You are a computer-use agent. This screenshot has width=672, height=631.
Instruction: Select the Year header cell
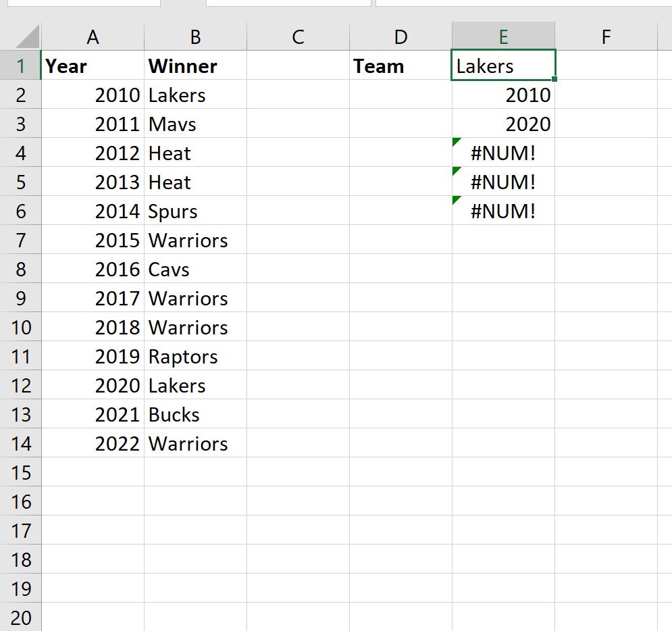(x=93, y=66)
